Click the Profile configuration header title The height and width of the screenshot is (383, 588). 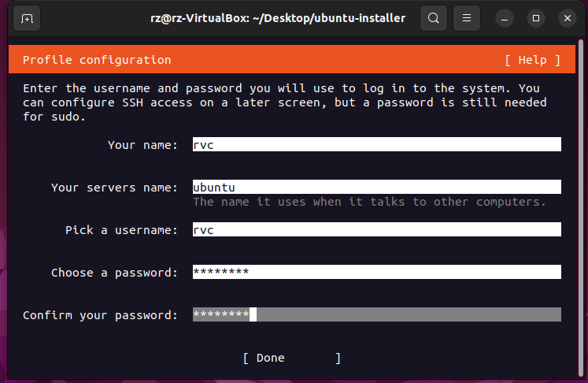click(x=97, y=60)
